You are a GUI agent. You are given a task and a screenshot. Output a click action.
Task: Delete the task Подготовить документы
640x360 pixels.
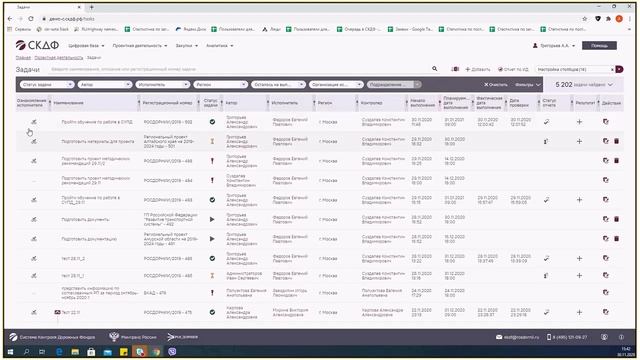click(x=617, y=219)
